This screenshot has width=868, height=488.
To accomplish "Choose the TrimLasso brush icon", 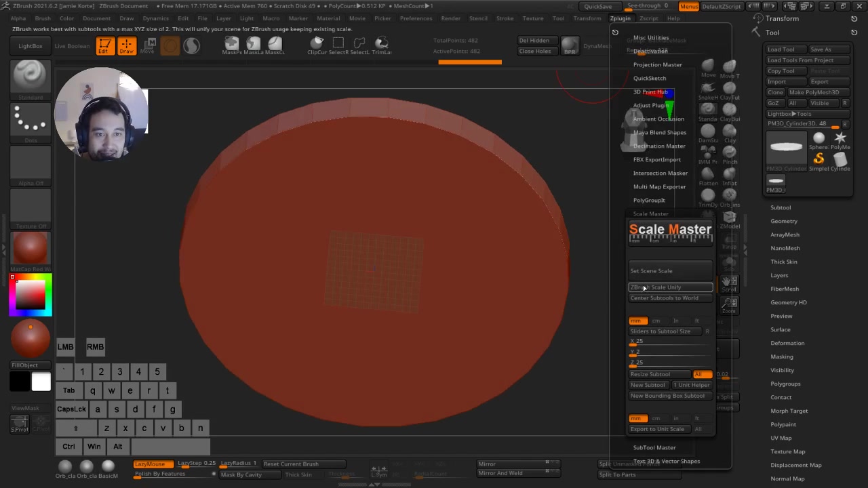I will [x=381, y=43].
